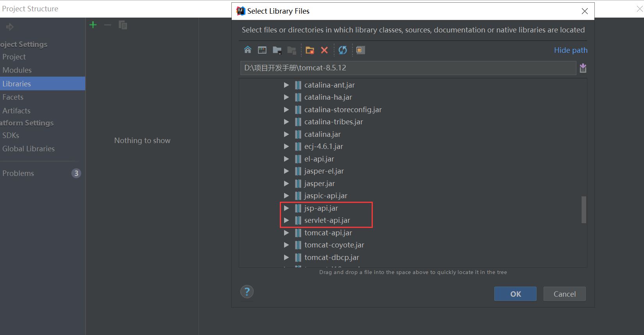This screenshot has height=335, width=644.
Task: Select jaspic-api.jar file name
Action: click(326, 196)
